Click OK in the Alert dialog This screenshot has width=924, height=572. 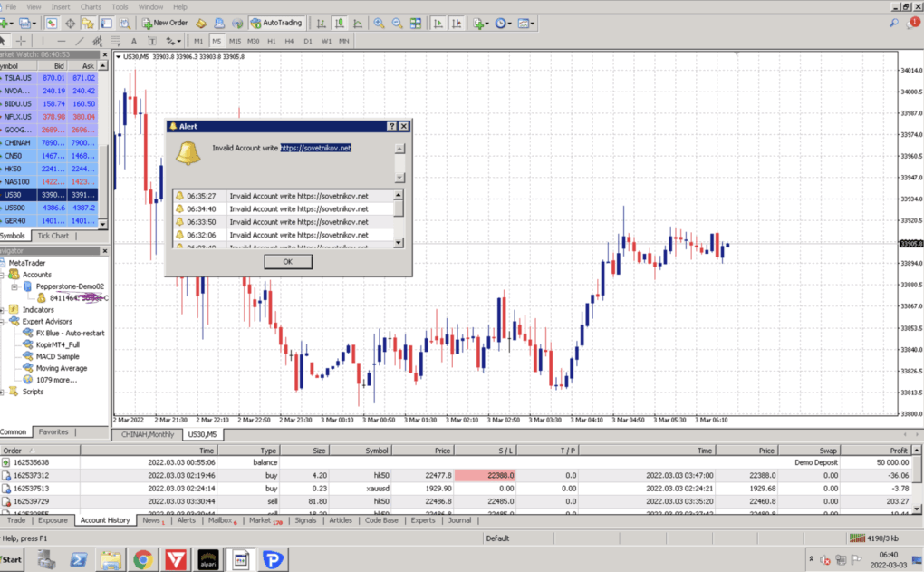(287, 262)
